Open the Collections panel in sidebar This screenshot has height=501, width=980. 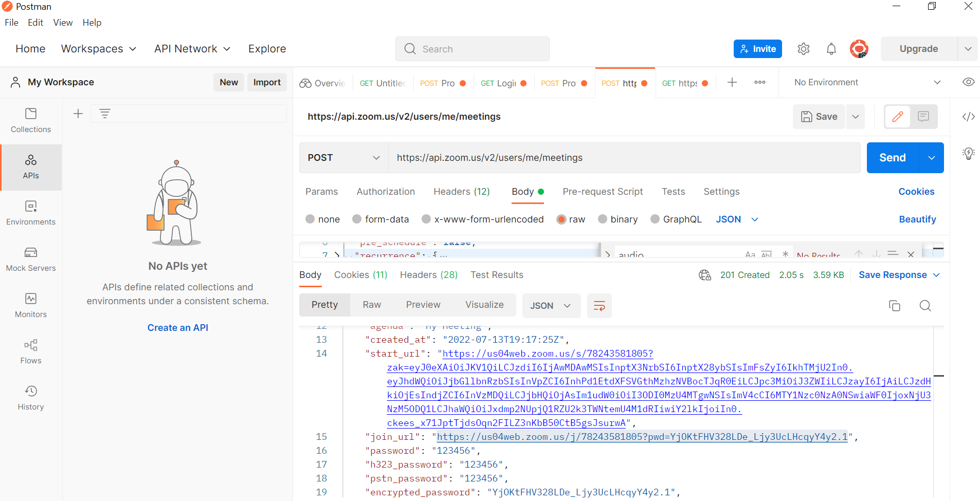point(30,120)
